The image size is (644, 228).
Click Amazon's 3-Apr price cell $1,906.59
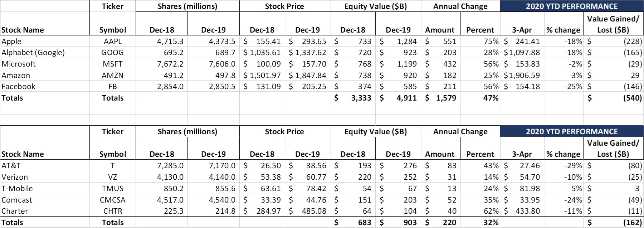pyautogui.click(x=522, y=76)
